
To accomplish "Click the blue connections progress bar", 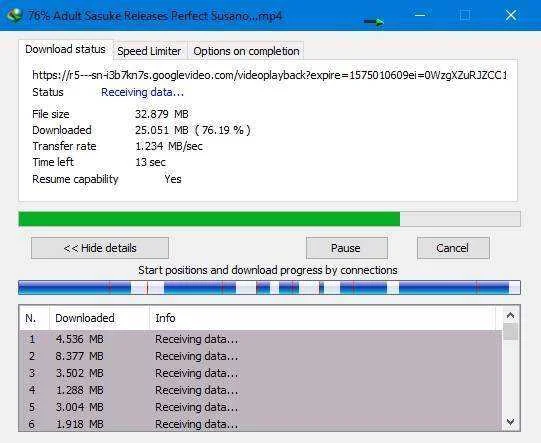I will coord(269,287).
